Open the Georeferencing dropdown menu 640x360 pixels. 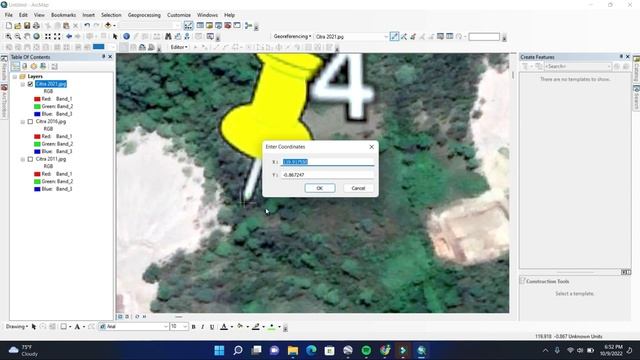[x=292, y=37]
